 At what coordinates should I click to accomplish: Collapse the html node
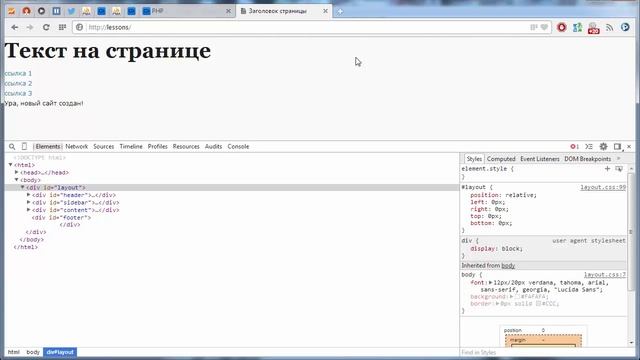(11, 165)
